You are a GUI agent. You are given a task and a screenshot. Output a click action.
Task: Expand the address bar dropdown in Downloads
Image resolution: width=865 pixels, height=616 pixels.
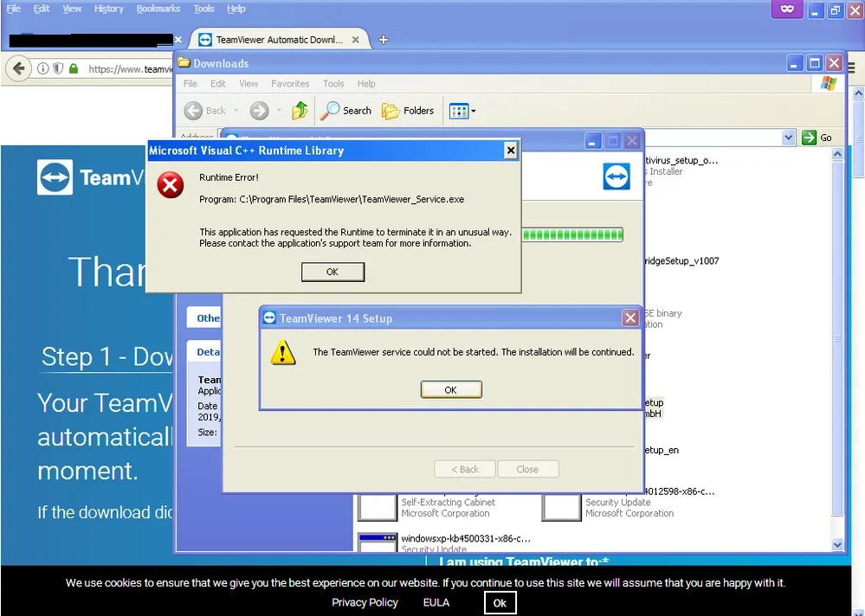[788, 138]
